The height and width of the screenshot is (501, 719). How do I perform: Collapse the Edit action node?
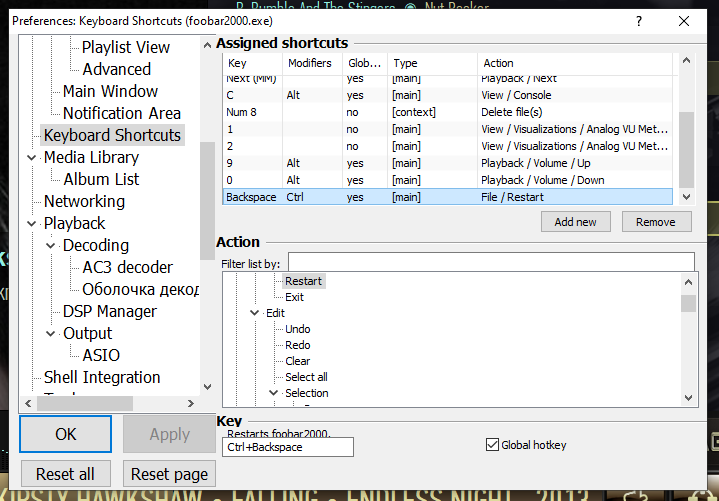(255, 313)
